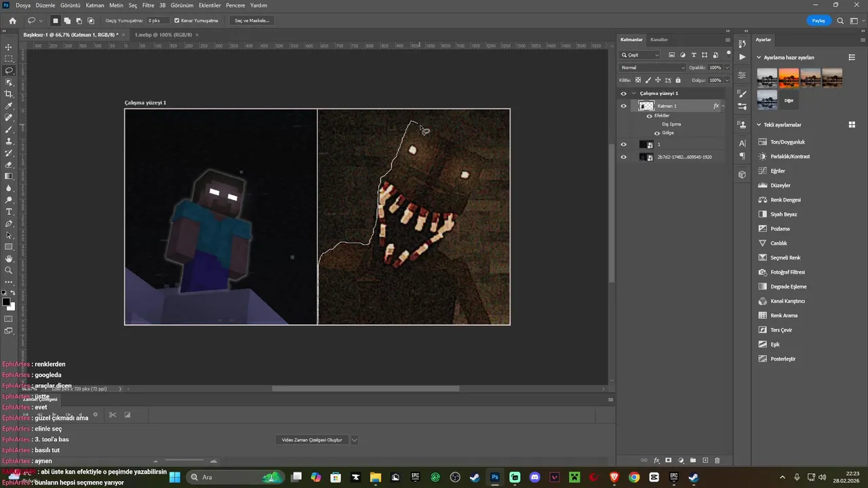Image resolution: width=868 pixels, height=488 pixels.
Task: Select the Clone Stamp tool
Action: (x=9, y=141)
